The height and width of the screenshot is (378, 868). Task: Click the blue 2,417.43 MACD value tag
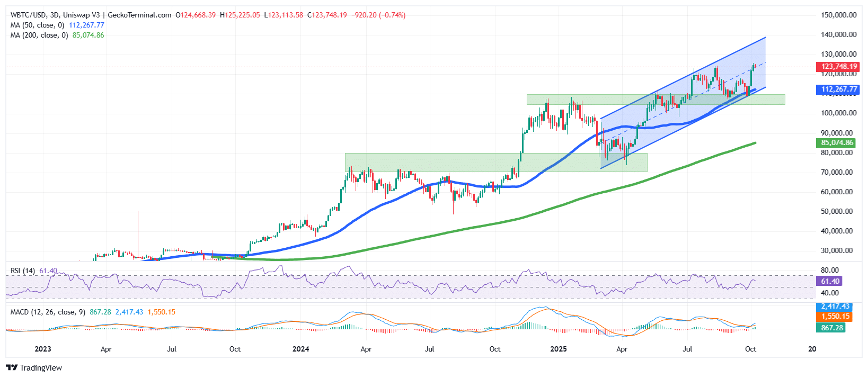point(835,307)
